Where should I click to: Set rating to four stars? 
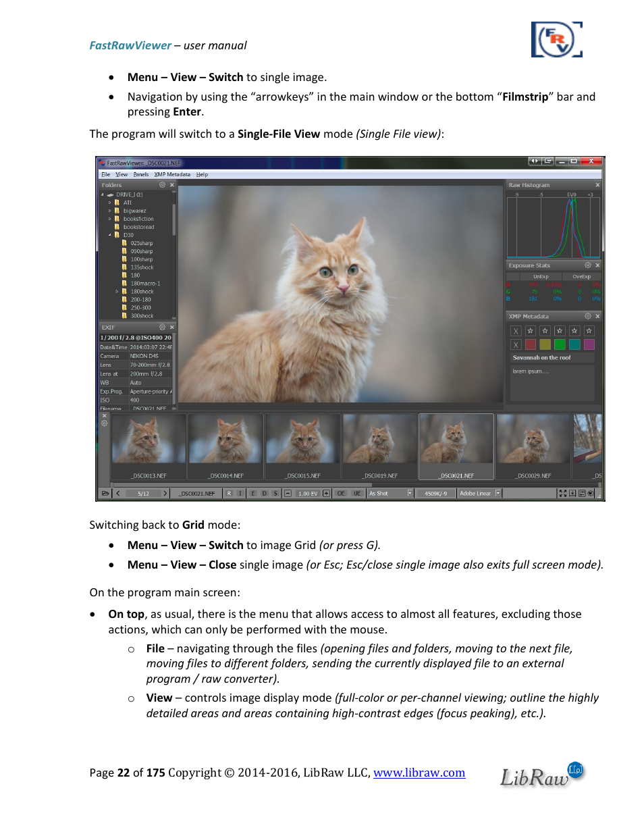(x=574, y=331)
